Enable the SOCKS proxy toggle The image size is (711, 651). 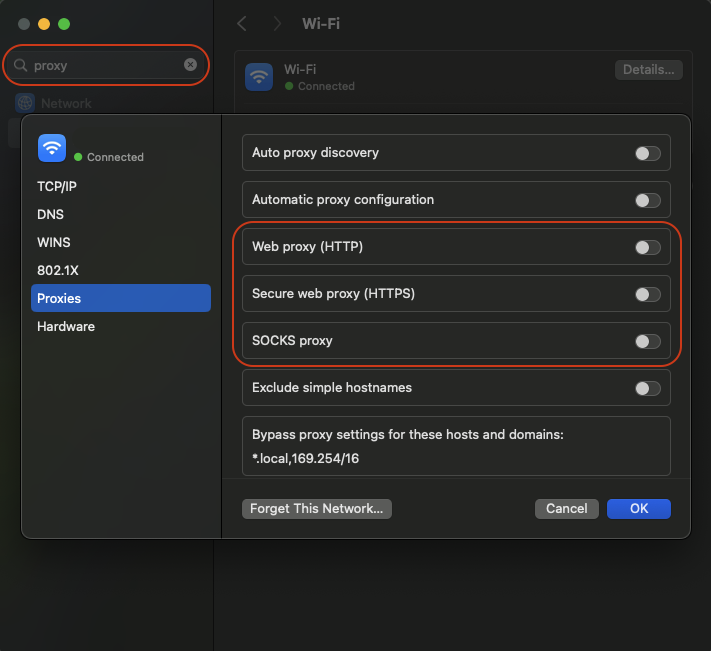click(x=647, y=341)
